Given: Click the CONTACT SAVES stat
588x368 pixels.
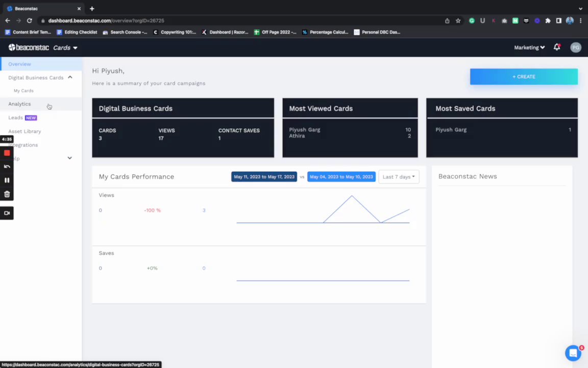Looking at the screenshot, I should point(239,134).
